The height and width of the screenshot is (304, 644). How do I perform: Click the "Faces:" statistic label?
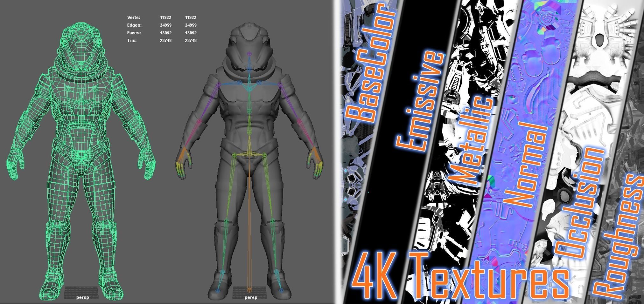134,33
